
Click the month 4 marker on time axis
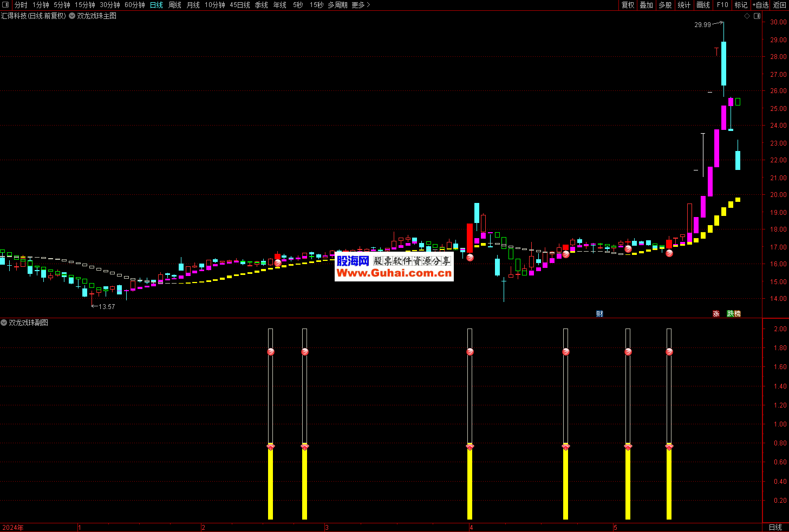[471, 528]
